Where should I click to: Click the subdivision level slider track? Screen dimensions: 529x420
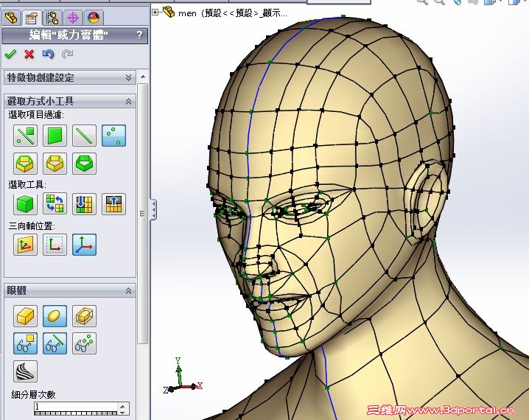tap(76, 413)
